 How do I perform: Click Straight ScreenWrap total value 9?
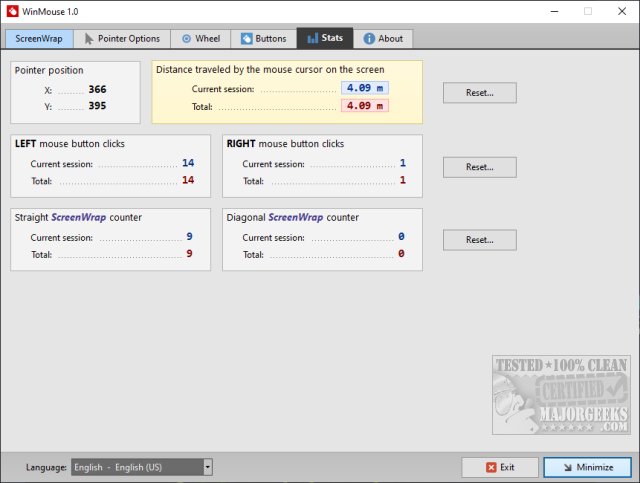[x=189, y=254]
